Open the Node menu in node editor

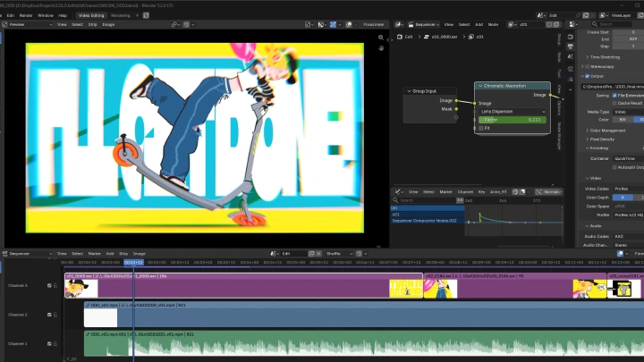point(493,25)
